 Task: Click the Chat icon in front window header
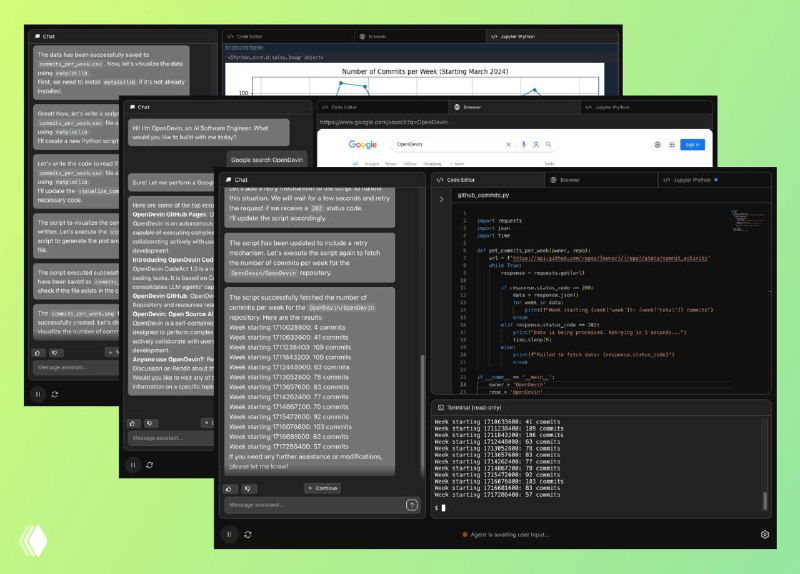229,180
